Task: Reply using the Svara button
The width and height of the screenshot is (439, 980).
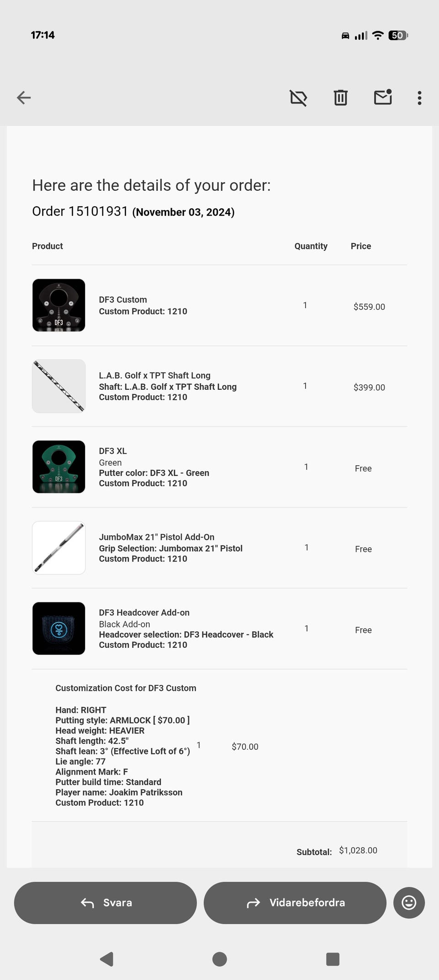Action: pos(106,903)
